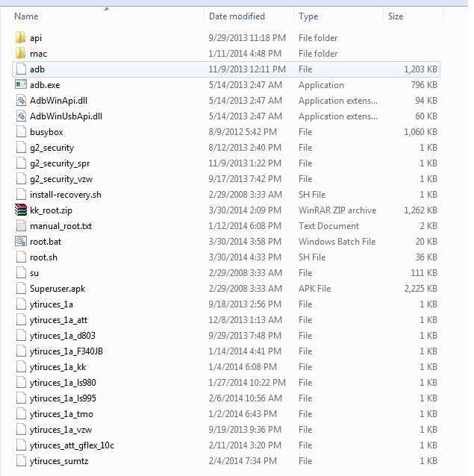The width and height of the screenshot is (474, 476).
Task: Click the ytiruces_1a_kk file icon
Action: (x=21, y=367)
